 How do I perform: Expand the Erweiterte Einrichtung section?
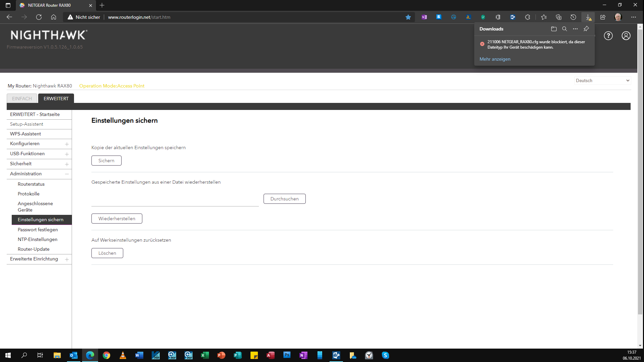click(x=67, y=259)
